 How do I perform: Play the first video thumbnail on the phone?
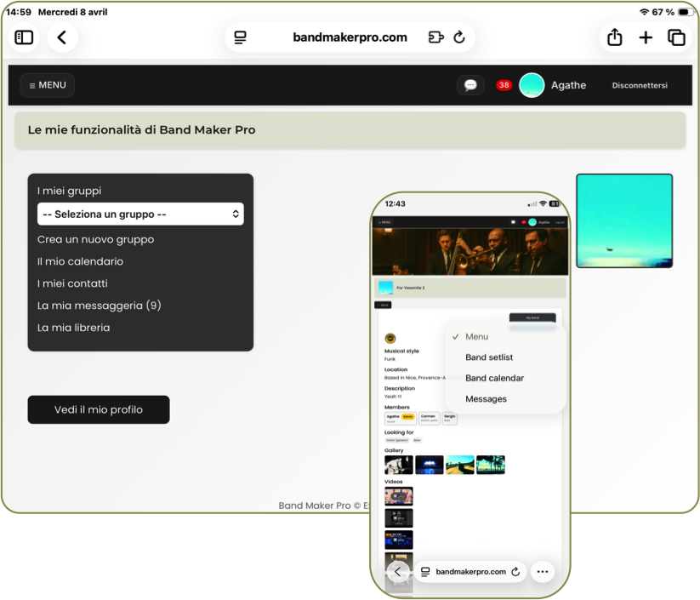[399, 496]
